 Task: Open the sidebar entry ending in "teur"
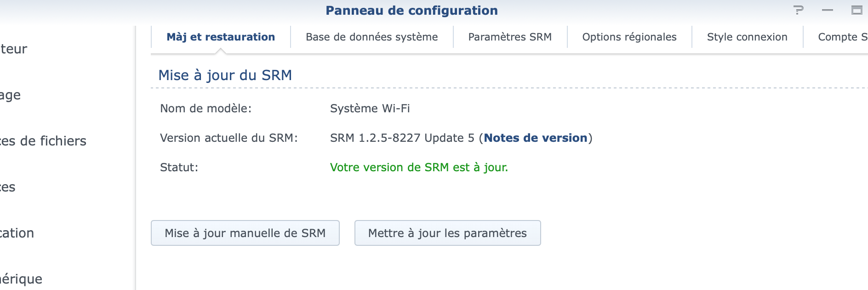(14, 49)
